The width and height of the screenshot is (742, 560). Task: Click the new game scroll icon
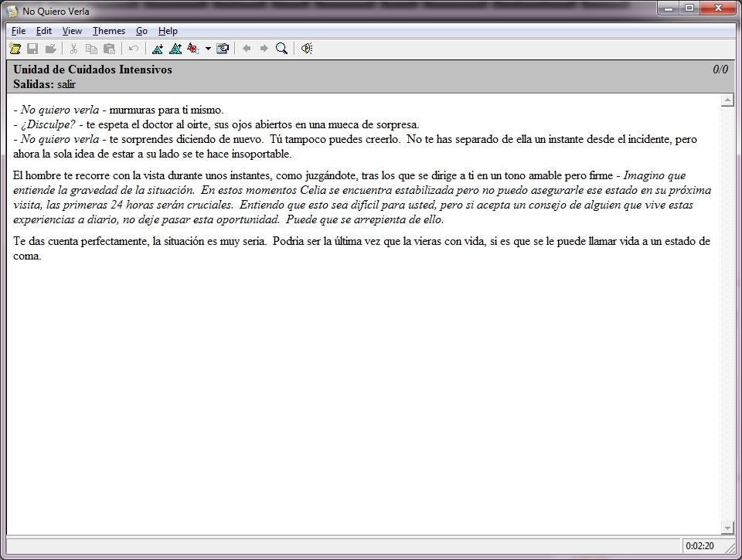point(15,49)
